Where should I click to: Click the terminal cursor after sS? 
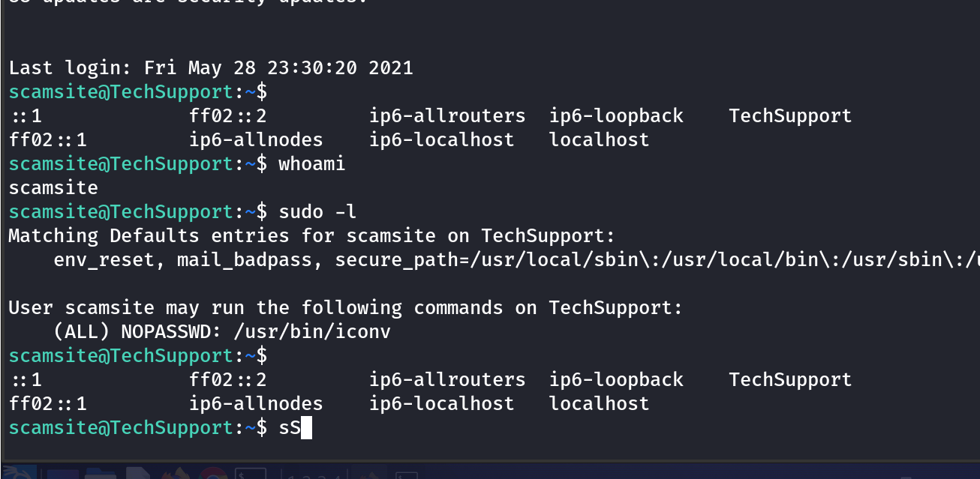pyautogui.click(x=305, y=428)
